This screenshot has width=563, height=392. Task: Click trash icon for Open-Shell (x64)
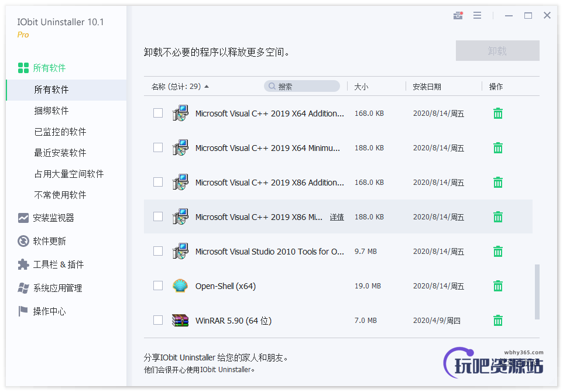pyautogui.click(x=498, y=286)
